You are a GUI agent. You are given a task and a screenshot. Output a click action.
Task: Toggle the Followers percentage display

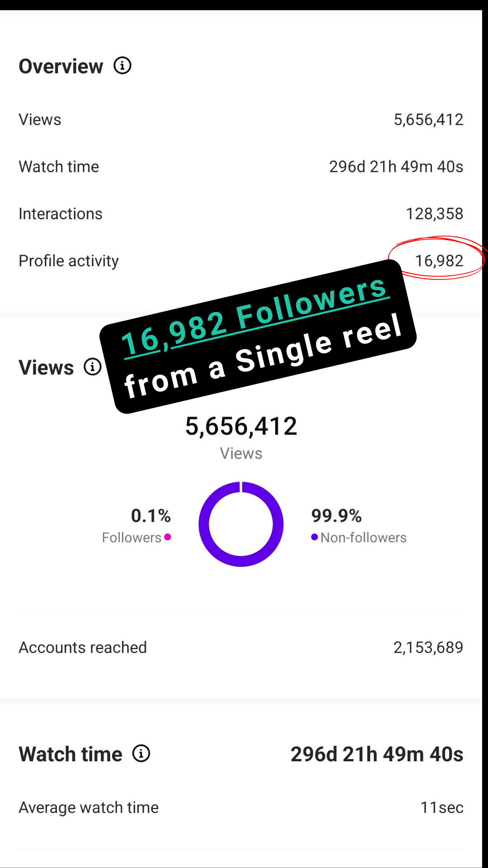coord(151,515)
